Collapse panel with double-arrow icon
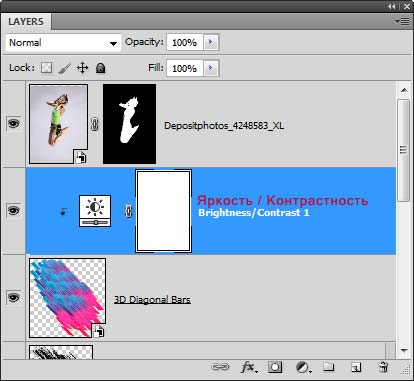Screen dimensions: 414x381 click(392, 6)
